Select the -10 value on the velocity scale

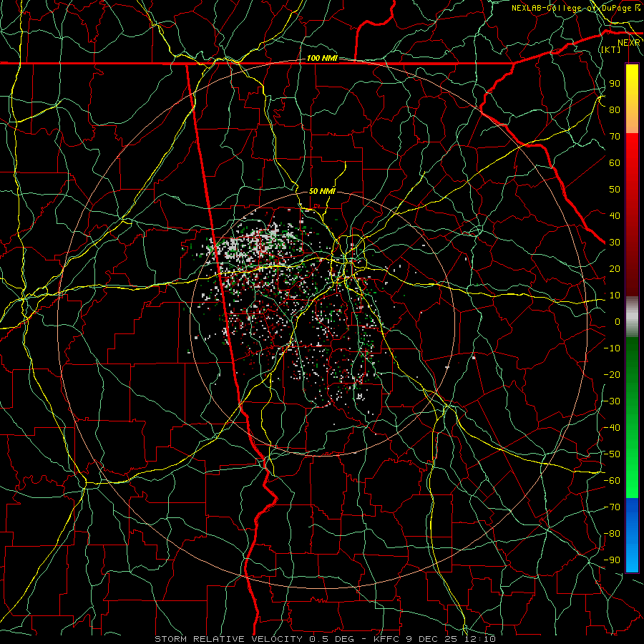pyautogui.click(x=612, y=348)
